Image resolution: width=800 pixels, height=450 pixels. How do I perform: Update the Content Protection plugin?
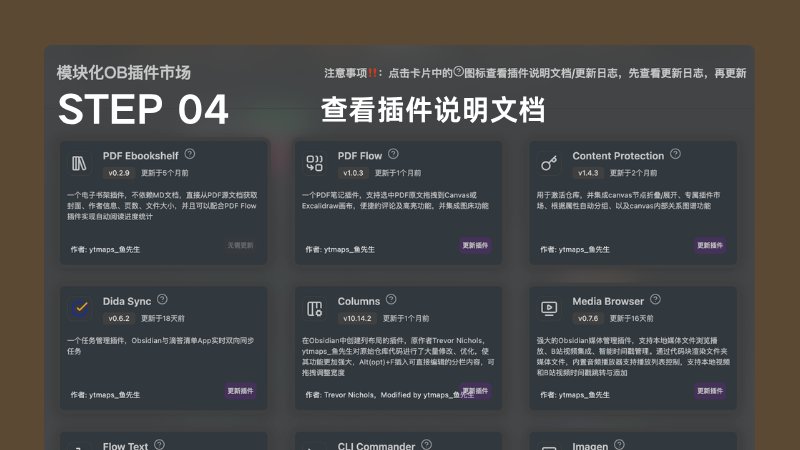(710, 245)
